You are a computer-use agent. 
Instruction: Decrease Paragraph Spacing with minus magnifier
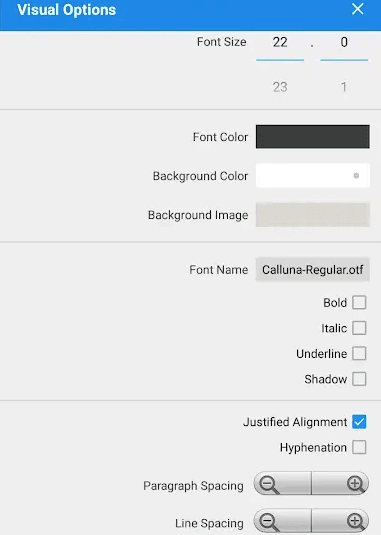tap(282, 483)
